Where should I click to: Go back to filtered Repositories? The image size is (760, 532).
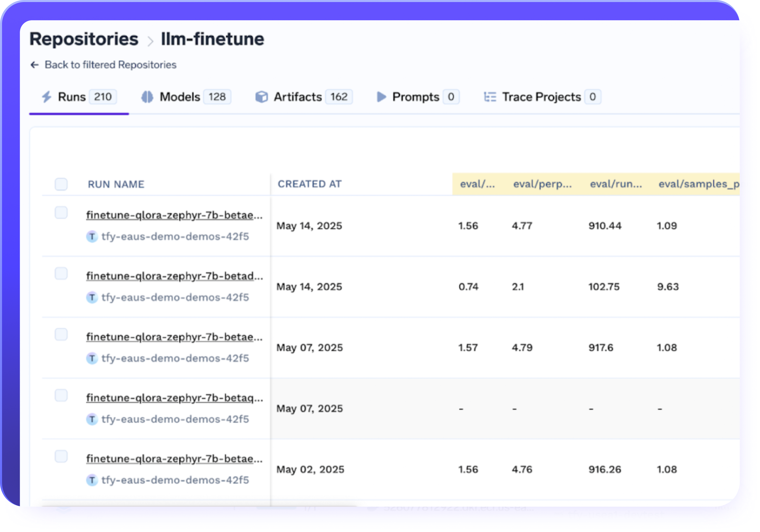pos(110,65)
